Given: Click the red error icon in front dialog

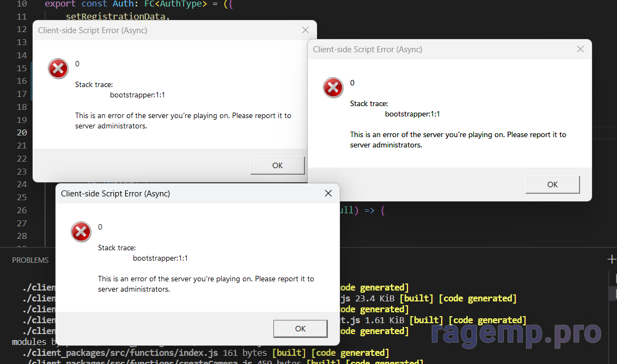Looking at the screenshot, I should 81,232.
